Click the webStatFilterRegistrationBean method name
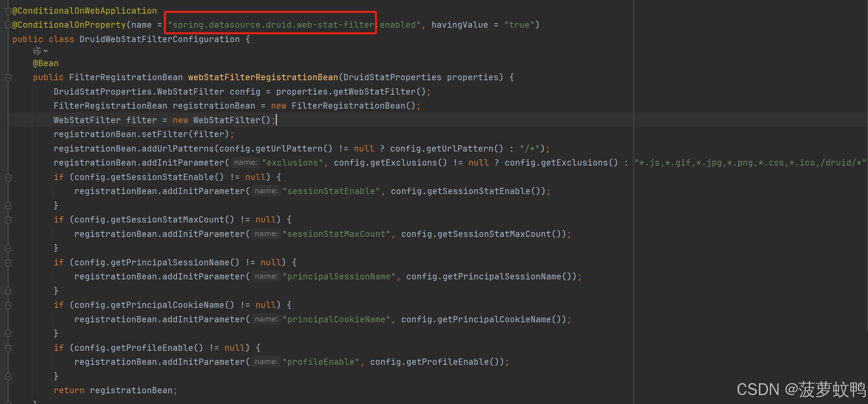868x404 pixels. [263, 77]
